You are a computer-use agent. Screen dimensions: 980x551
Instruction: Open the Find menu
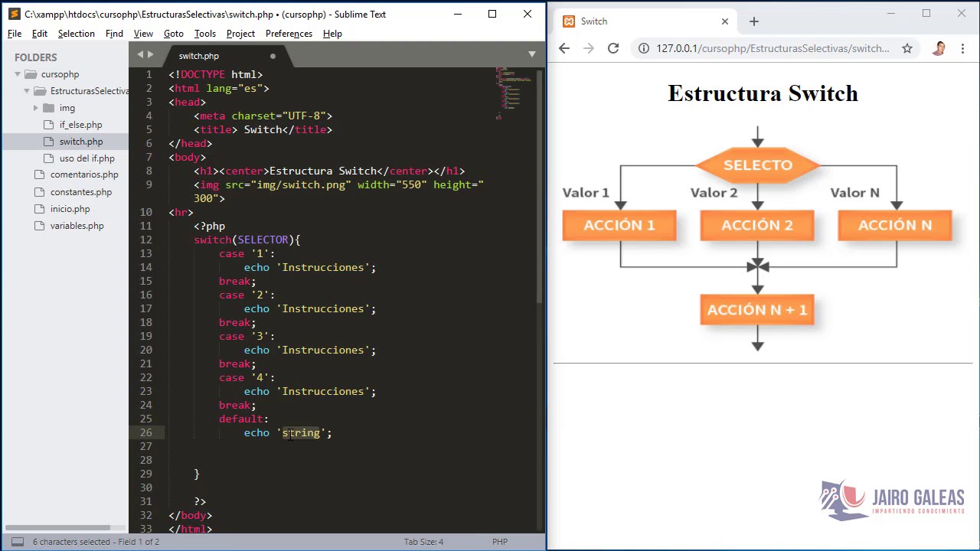[x=114, y=34]
